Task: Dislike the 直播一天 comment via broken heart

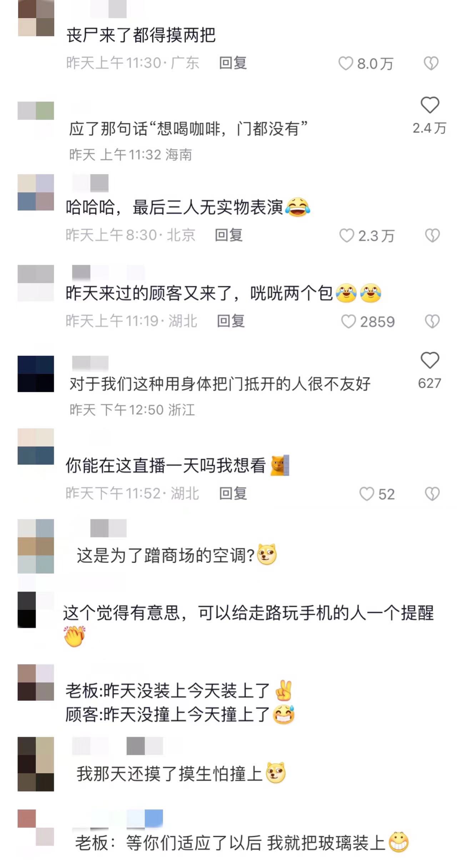Action: coord(432,494)
